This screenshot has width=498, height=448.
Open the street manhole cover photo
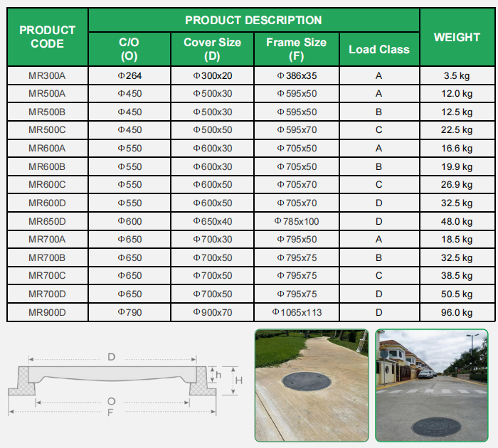point(433,385)
